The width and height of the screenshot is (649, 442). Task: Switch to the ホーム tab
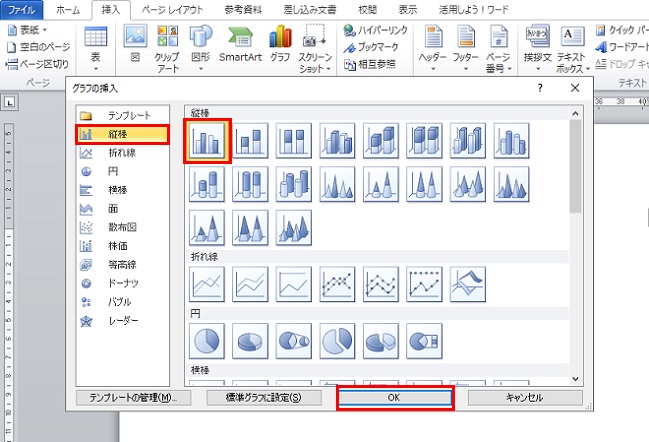tap(68, 10)
